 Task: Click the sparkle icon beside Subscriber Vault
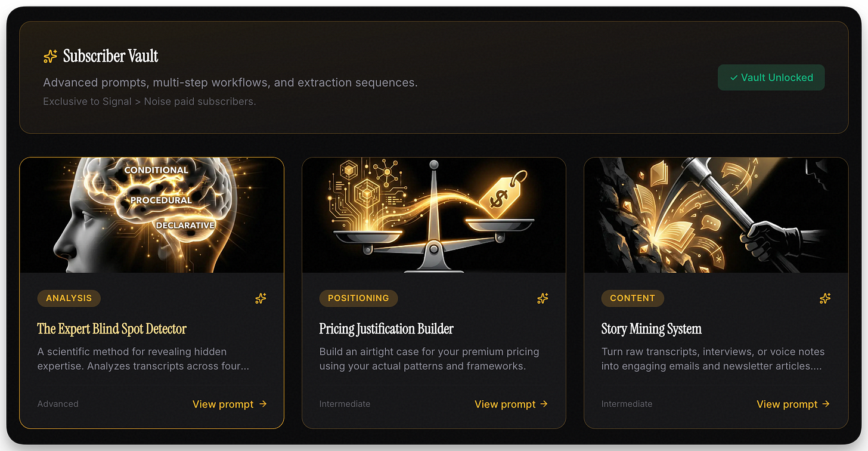pyautogui.click(x=50, y=56)
